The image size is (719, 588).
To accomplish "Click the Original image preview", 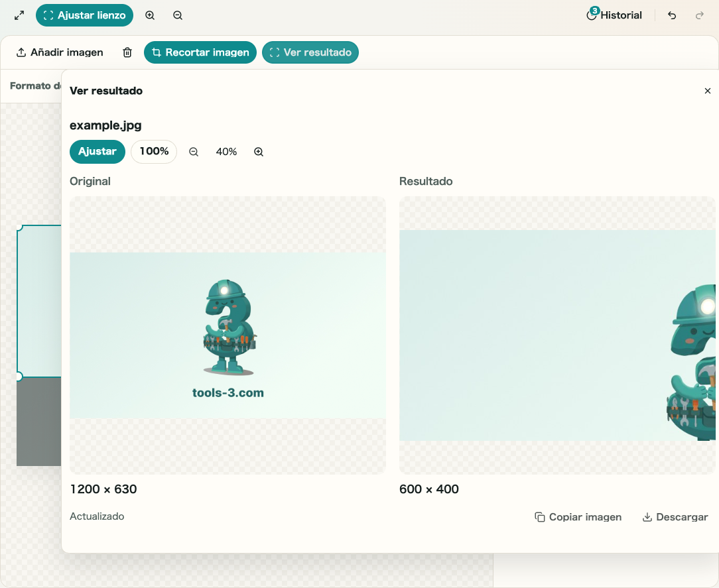I will point(228,335).
